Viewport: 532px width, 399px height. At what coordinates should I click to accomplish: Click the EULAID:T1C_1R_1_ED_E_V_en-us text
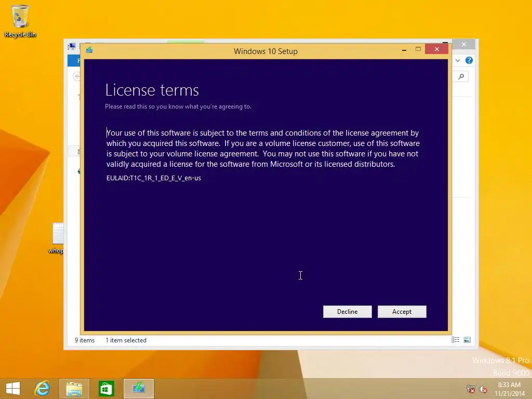(x=154, y=178)
